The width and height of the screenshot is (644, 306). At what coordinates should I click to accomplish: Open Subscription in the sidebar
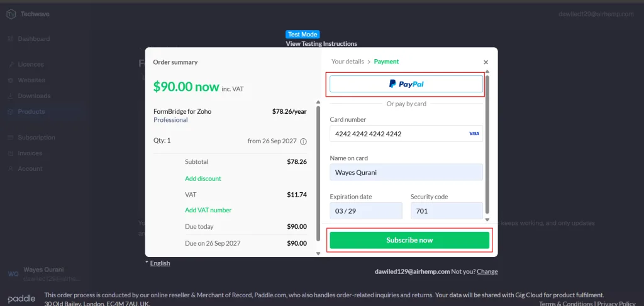36,138
